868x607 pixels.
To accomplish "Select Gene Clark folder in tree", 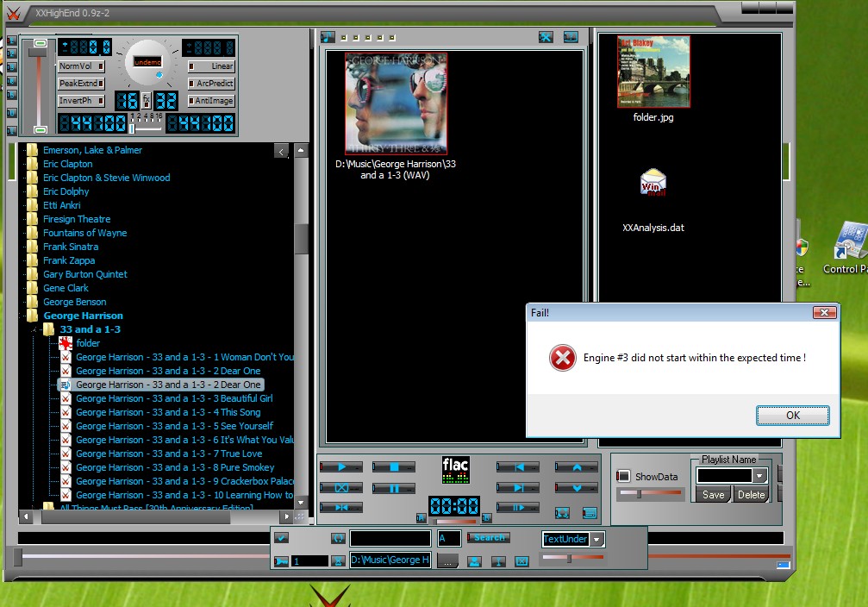I will [x=66, y=288].
